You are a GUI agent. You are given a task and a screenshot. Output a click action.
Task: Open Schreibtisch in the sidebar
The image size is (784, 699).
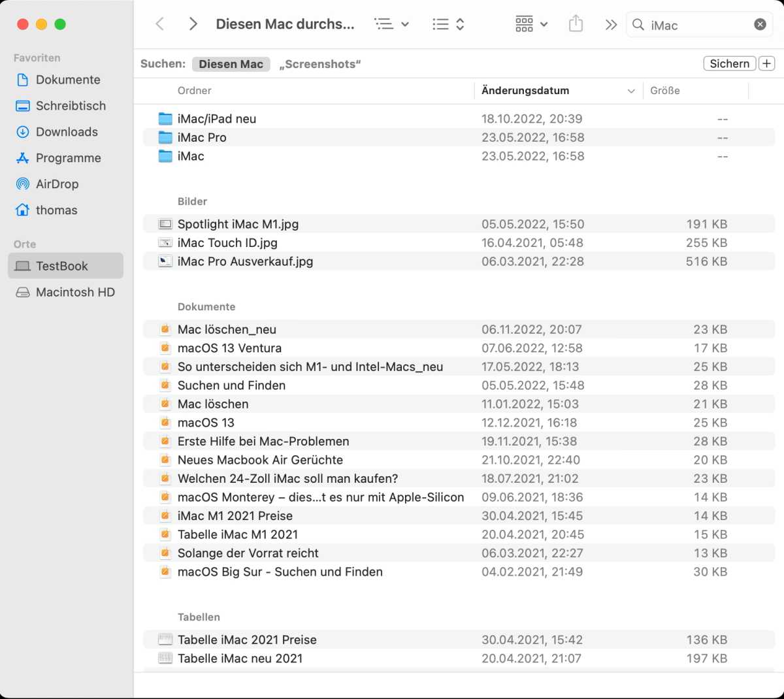point(65,106)
